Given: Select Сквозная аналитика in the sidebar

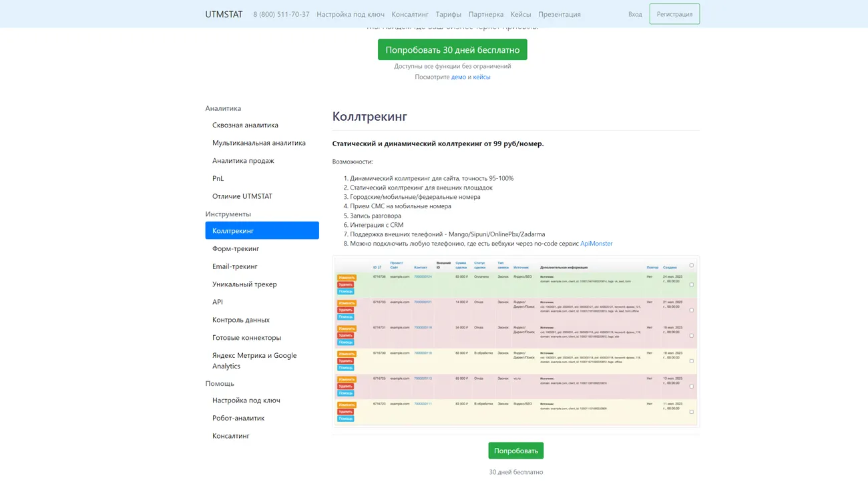Looking at the screenshot, I should 245,125.
